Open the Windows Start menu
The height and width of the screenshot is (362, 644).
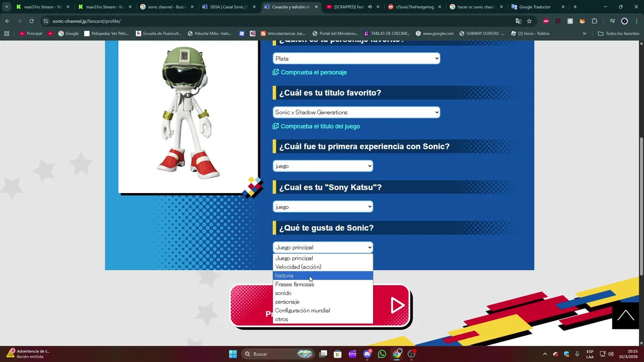tap(233, 354)
